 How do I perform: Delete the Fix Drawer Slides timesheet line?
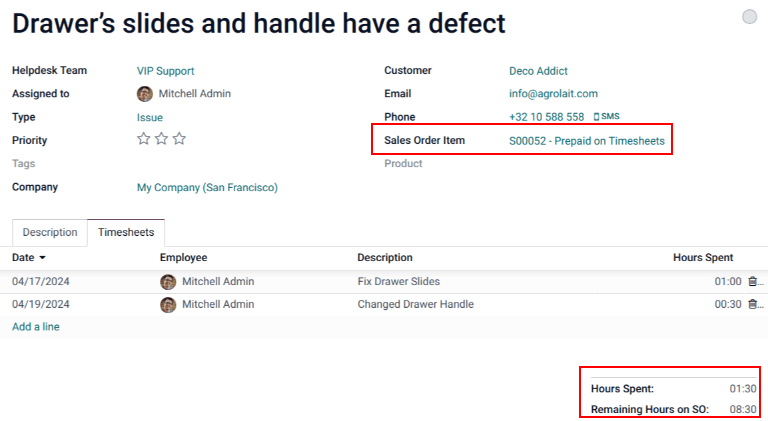(752, 282)
